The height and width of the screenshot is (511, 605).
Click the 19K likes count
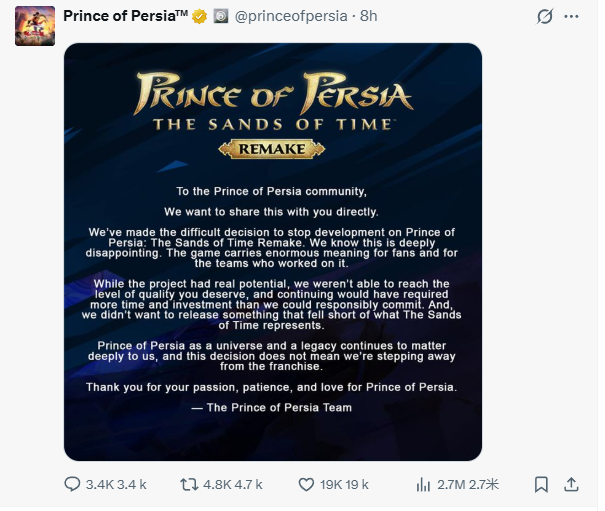(334, 485)
